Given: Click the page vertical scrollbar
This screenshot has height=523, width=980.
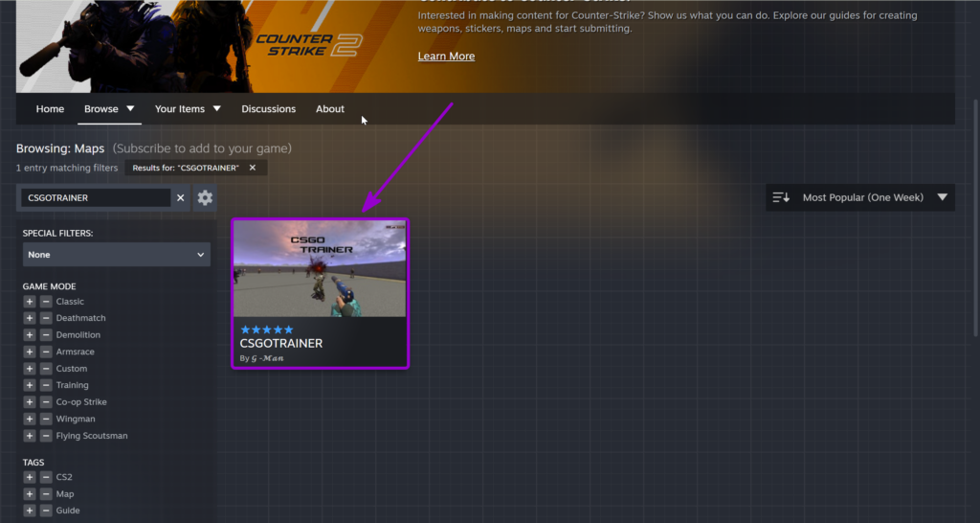Looking at the screenshot, I should click(975, 219).
